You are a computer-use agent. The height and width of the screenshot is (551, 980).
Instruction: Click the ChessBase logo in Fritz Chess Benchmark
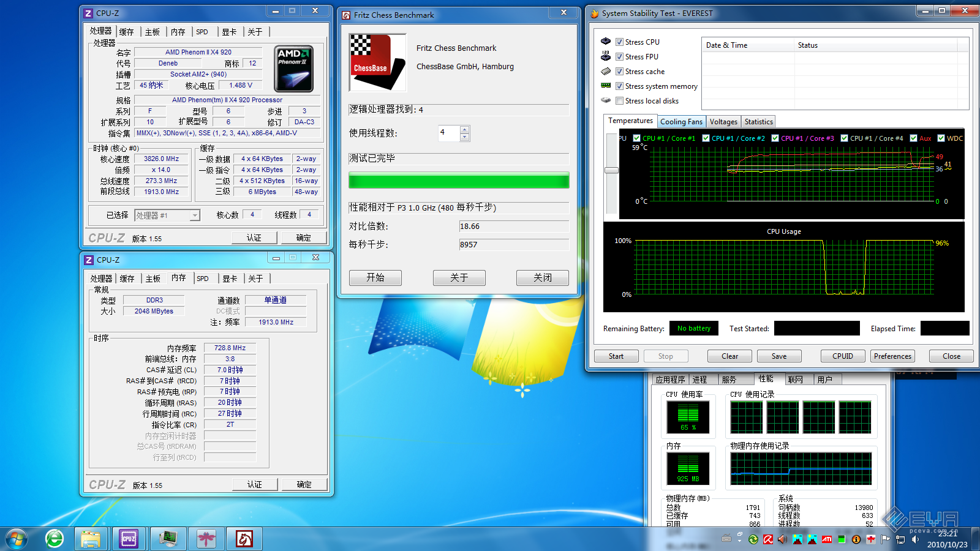pos(377,62)
